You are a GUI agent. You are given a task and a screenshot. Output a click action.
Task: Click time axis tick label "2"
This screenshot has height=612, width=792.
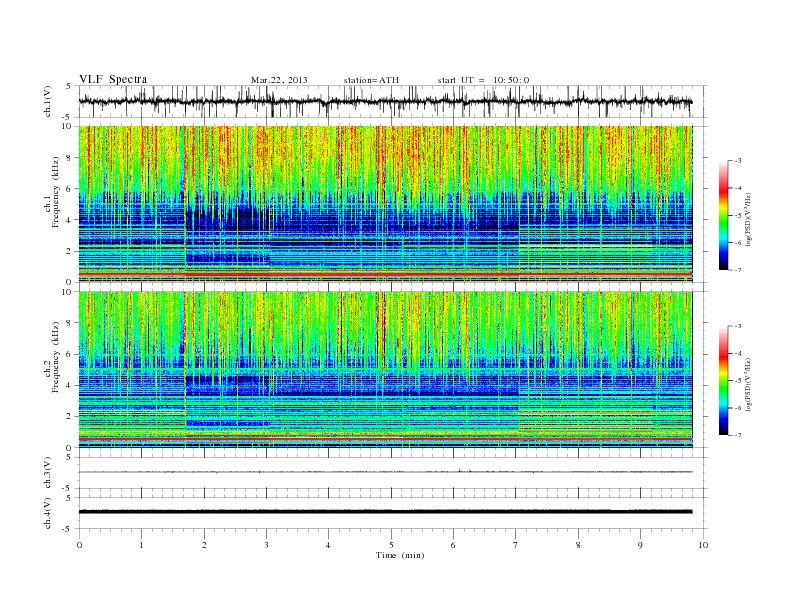pos(204,545)
